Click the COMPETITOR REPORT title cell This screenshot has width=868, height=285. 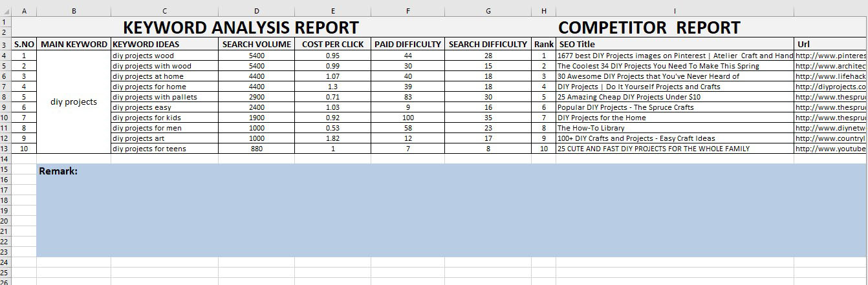pos(649,28)
